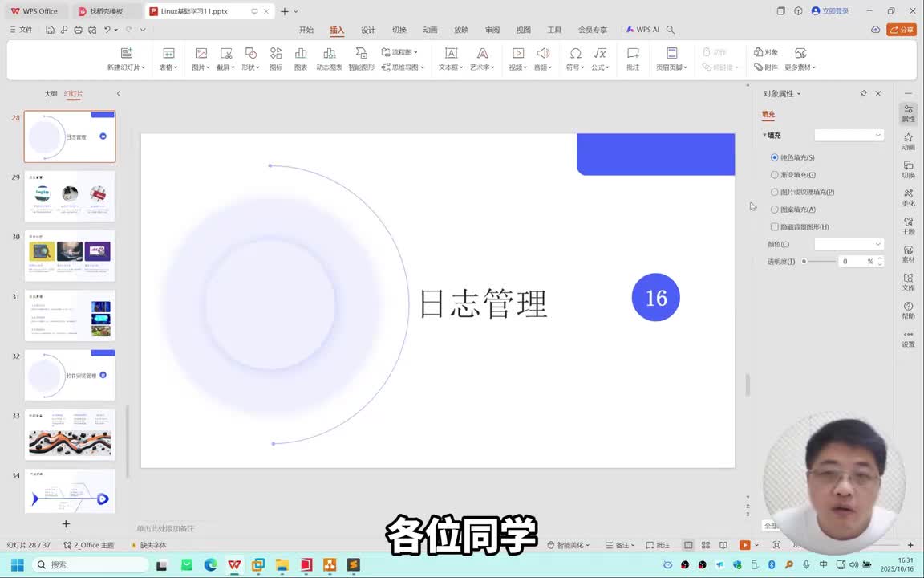Insert a chart with 图表 icon
Screen dimensions: 924x578
click(x=301, y=54)
